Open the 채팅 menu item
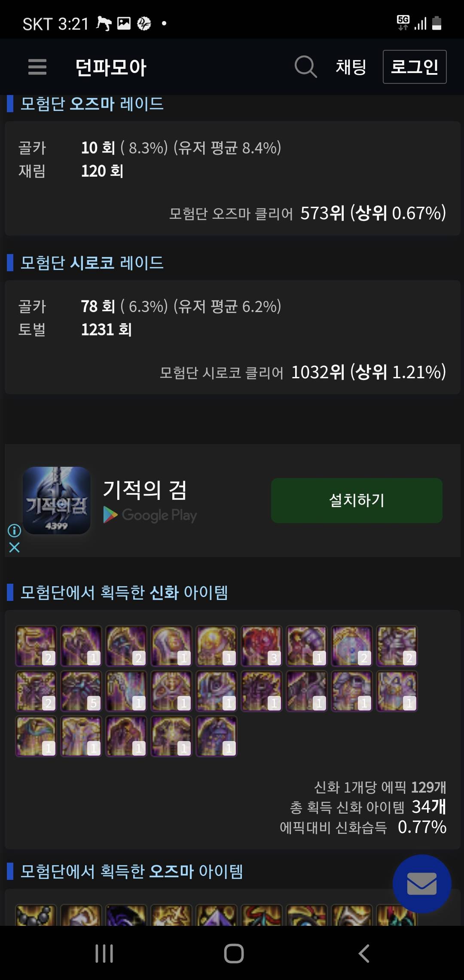 point(351,67)
